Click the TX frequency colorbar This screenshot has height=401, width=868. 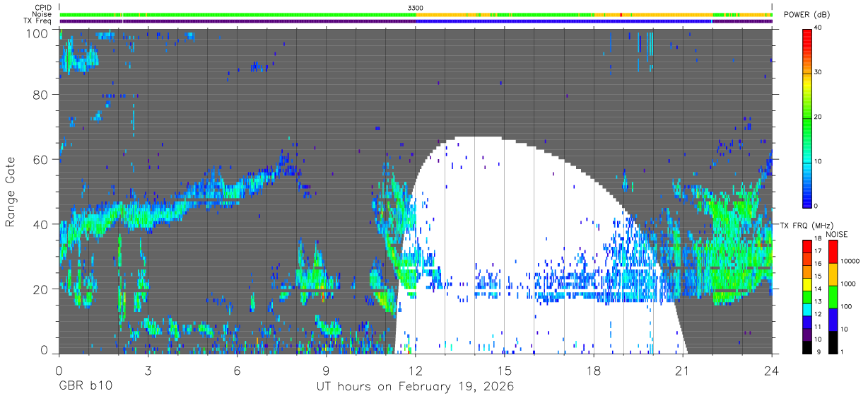(807, 297)
